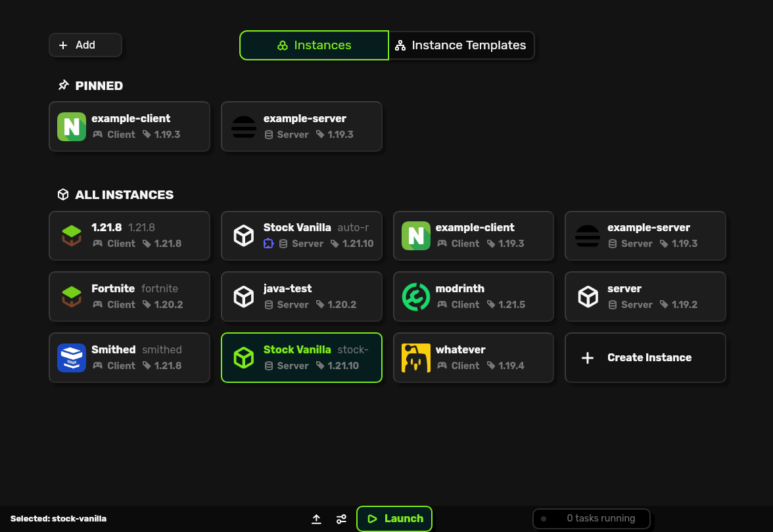
Task: Click the N icon on example-client in All Instances
Action: [x=415, y=235]
